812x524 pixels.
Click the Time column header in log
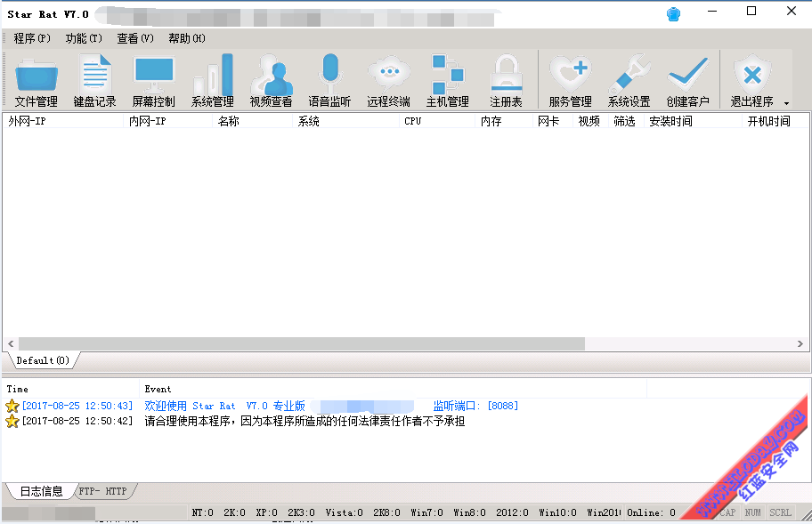tap(71, 389)
